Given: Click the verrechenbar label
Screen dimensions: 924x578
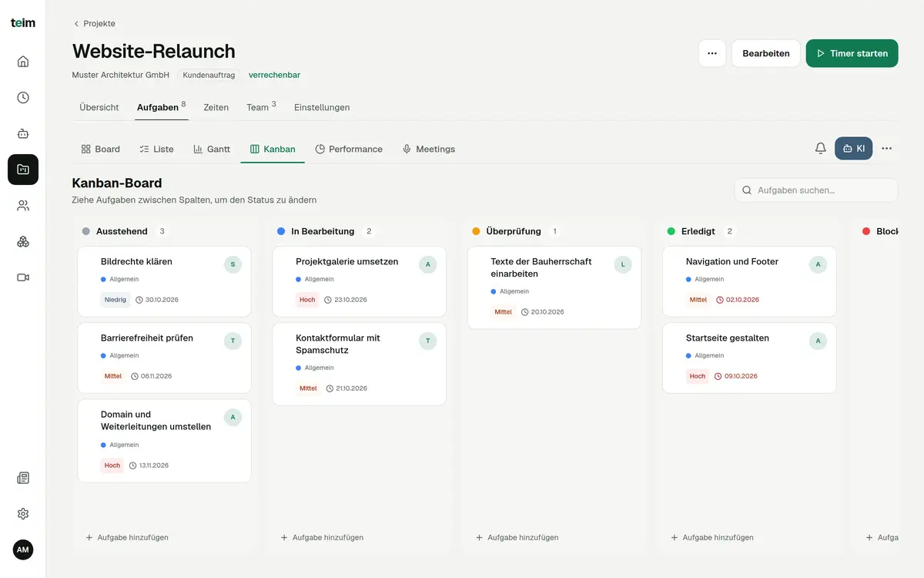Looking at the screenshot, I should [x=274, y=75].
